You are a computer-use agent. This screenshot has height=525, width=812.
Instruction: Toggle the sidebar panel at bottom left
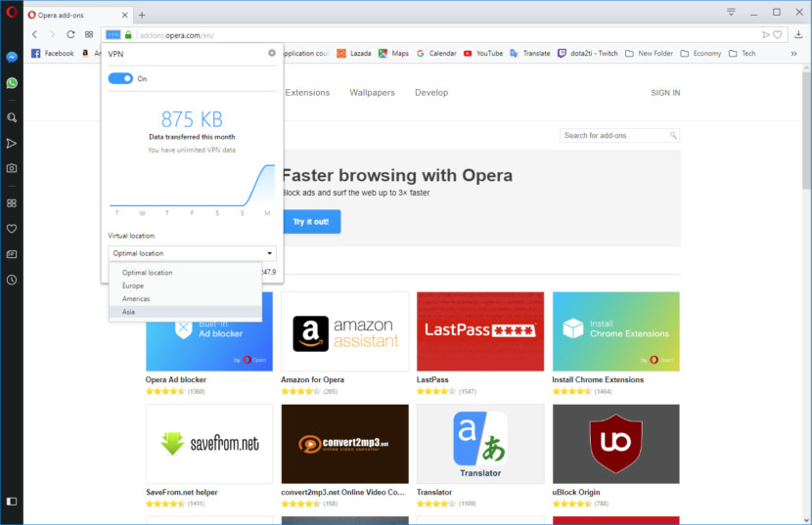[x=12, y=502]
